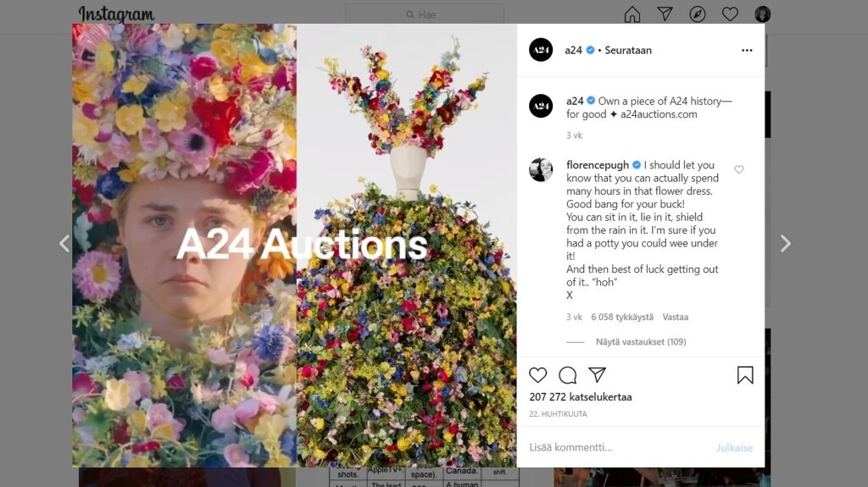The image size is (868, 487).
Task: Share post with paper plane icon
Action: coord(598,375)
